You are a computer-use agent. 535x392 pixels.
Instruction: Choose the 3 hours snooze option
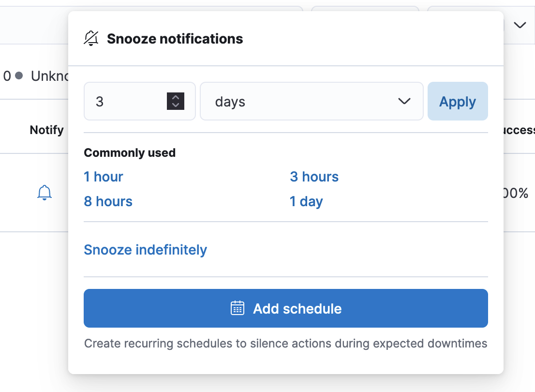[314, 177]
